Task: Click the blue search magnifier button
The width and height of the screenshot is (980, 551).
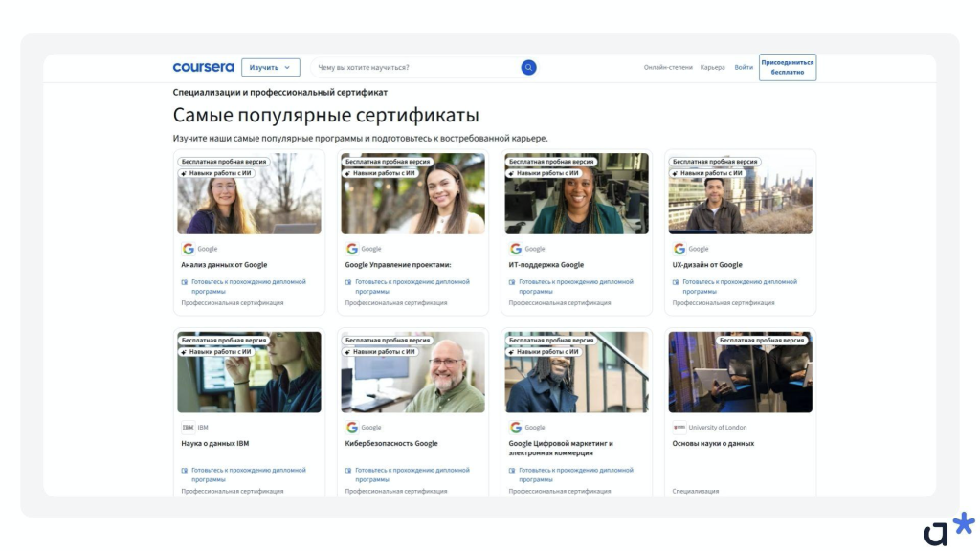Action: click(x=528, y=68)
